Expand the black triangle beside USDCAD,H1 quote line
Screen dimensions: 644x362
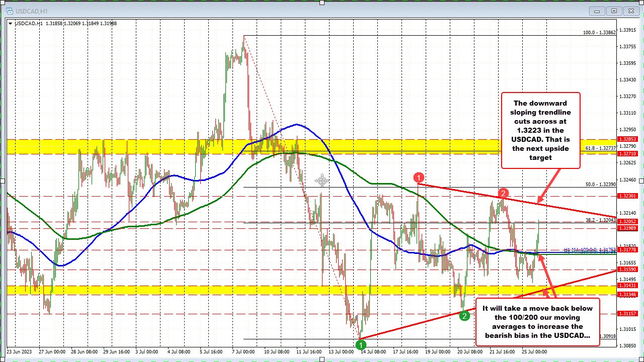10,23
